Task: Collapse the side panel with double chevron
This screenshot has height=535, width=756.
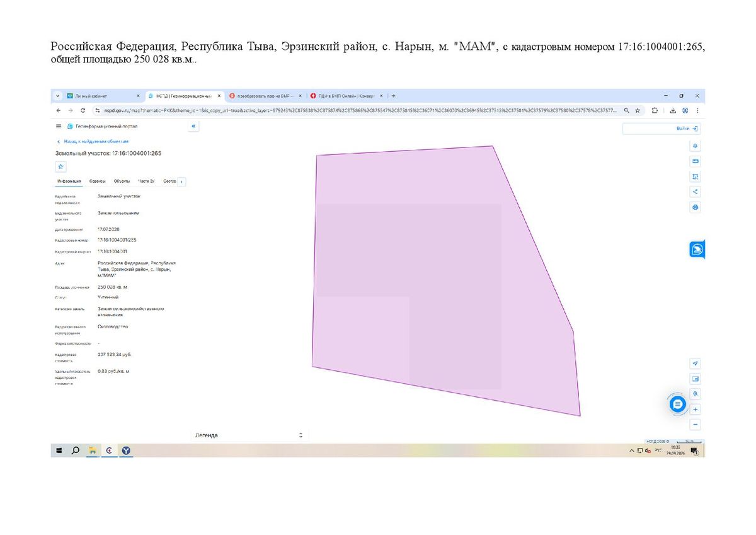Action: pyautogui.click(x=193, y=126)
